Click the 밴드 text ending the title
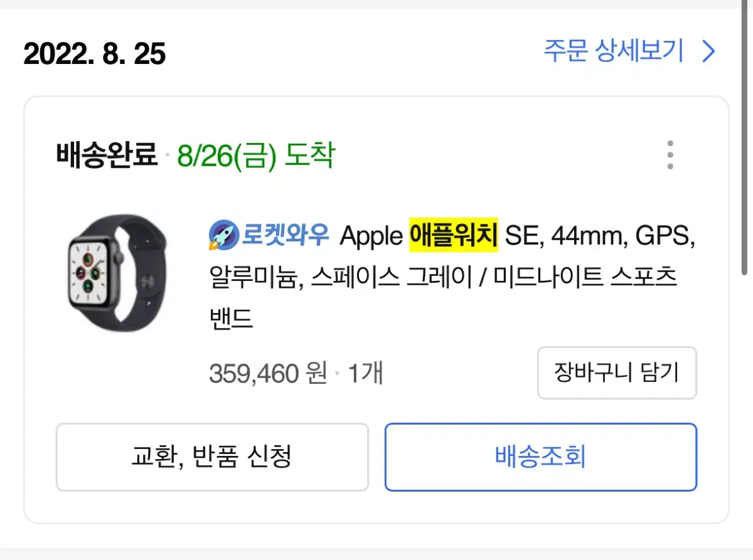Screen dimensions: 753x560 [230, 319]
